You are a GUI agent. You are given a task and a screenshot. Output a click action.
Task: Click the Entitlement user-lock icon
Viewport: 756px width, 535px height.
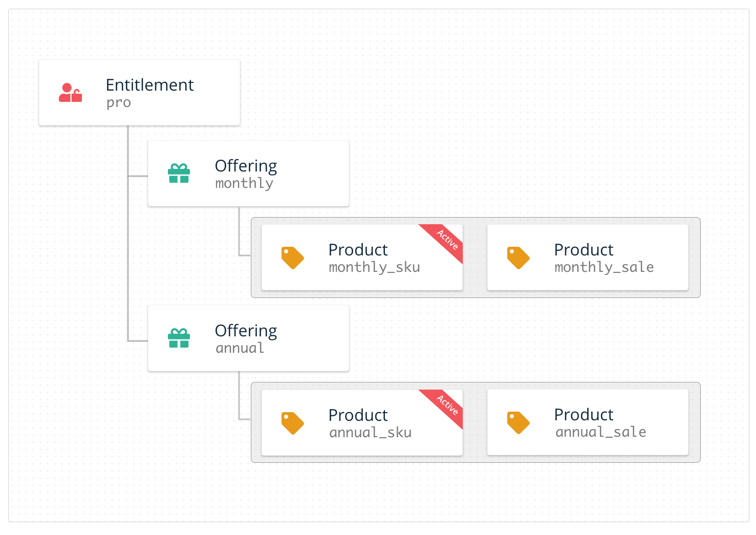tap(70, 93)
